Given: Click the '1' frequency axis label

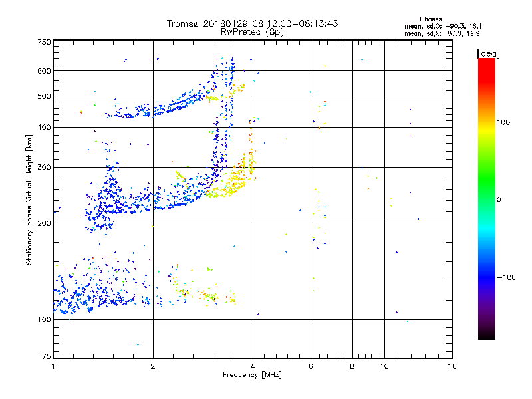Looking at the screenshot, I should pyautogui.click(x=53, y=366).
